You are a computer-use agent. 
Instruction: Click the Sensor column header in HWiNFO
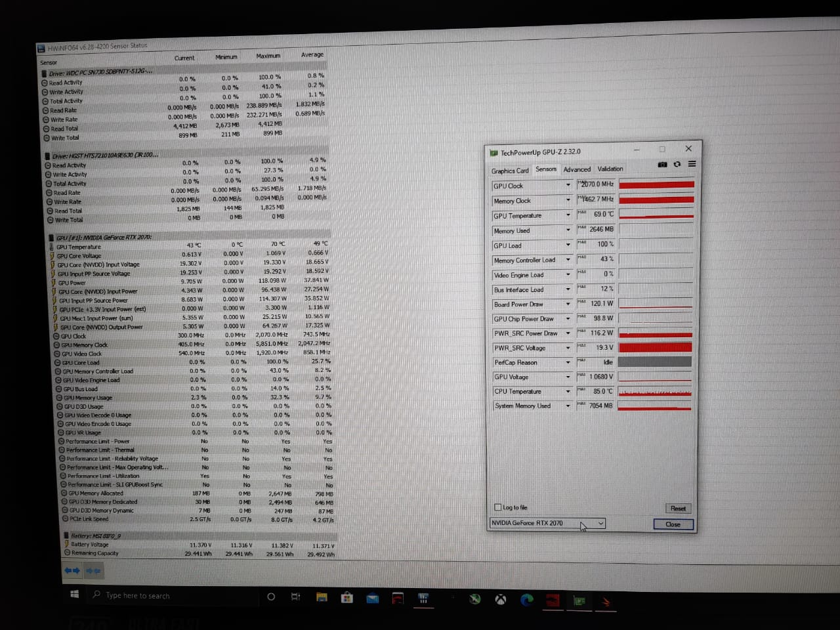[49, 63]
